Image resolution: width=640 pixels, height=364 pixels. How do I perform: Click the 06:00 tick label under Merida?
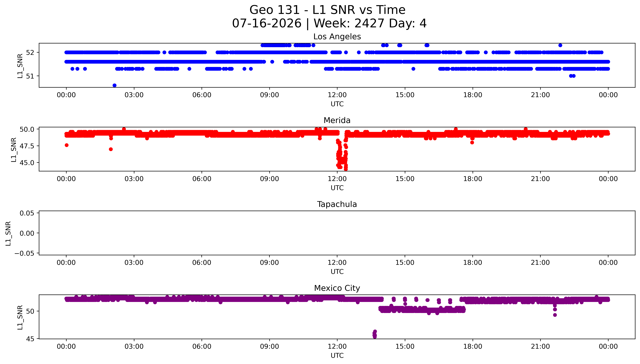click(x=202, y=179)
